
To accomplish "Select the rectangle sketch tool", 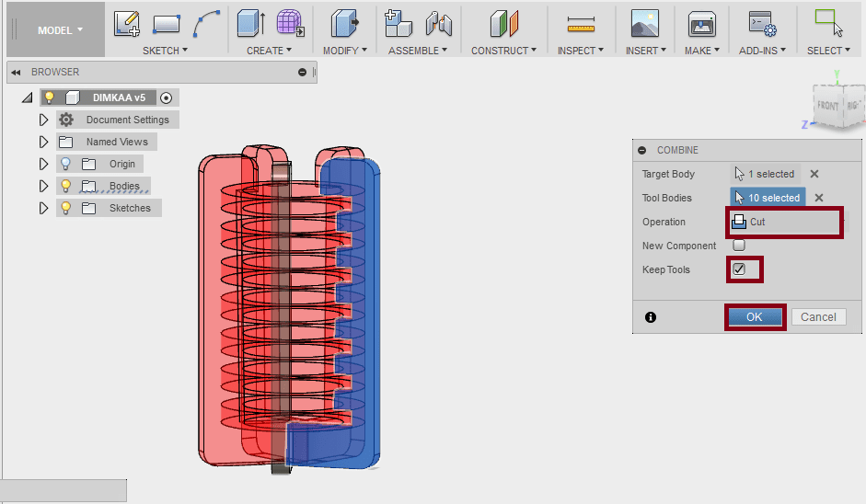I will point(167,24).
